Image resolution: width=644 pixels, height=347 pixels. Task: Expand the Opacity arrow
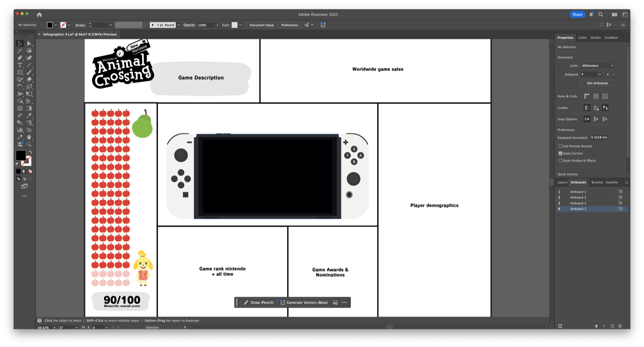217,25
